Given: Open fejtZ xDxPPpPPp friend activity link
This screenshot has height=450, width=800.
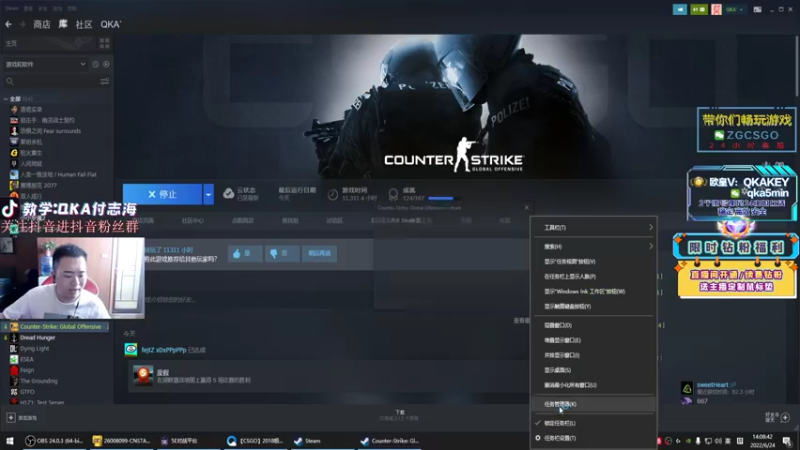Looking at the screenshot, I should [164, 350].
